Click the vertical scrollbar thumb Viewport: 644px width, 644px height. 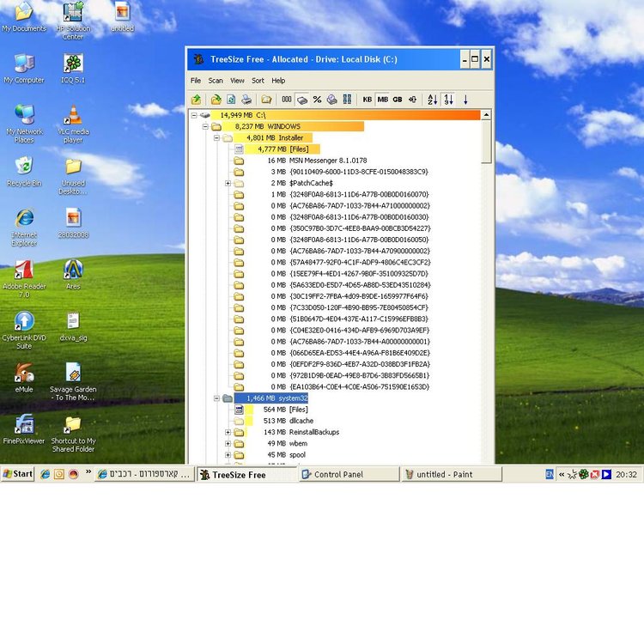coord(486,142)
